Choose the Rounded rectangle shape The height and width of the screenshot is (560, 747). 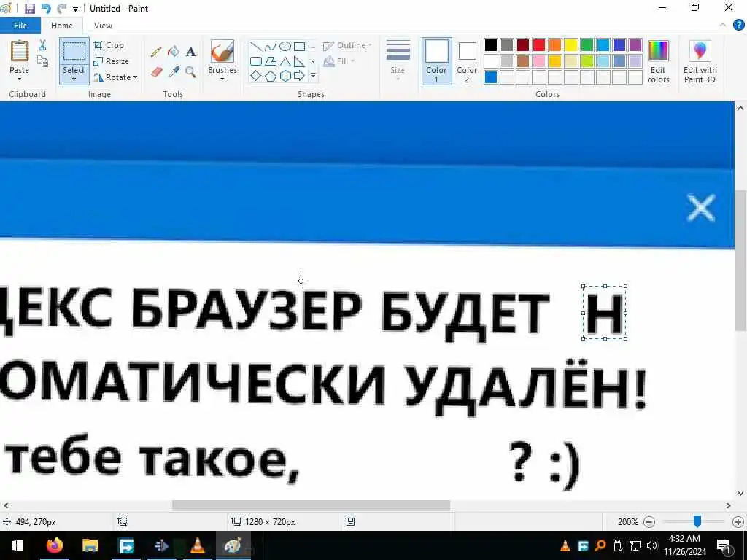256,61
